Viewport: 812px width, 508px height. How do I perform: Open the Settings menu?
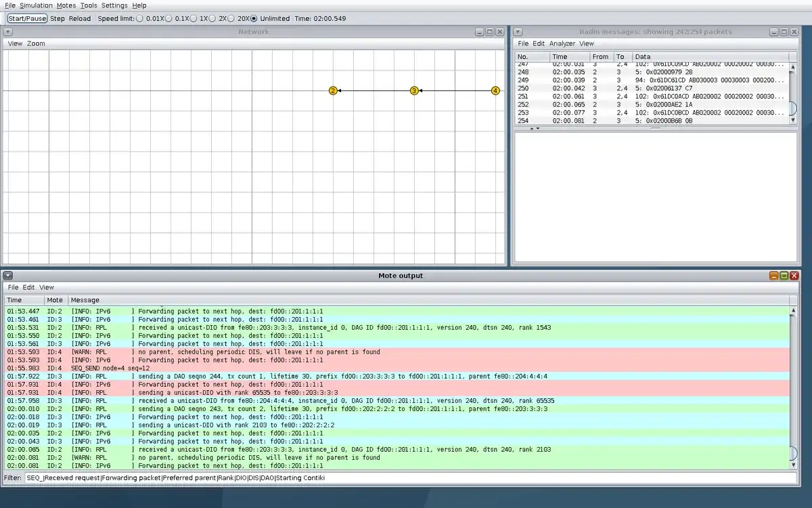pyautogui.click(x=114, y=5)
